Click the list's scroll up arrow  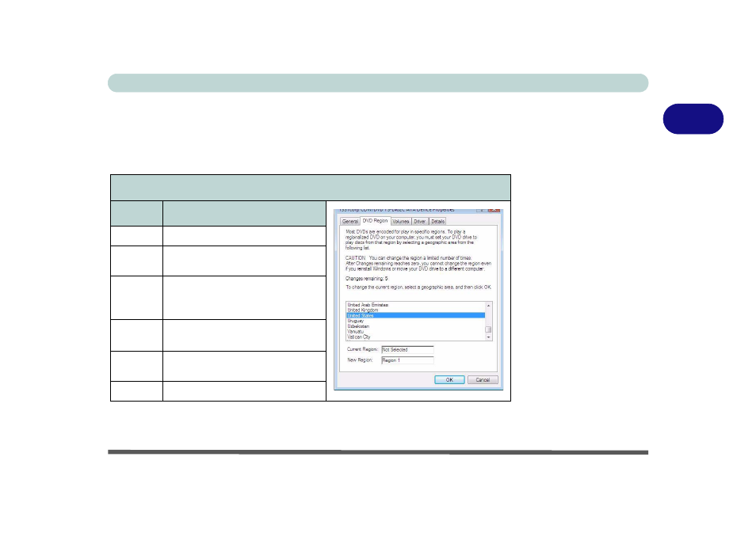(488, 305)
